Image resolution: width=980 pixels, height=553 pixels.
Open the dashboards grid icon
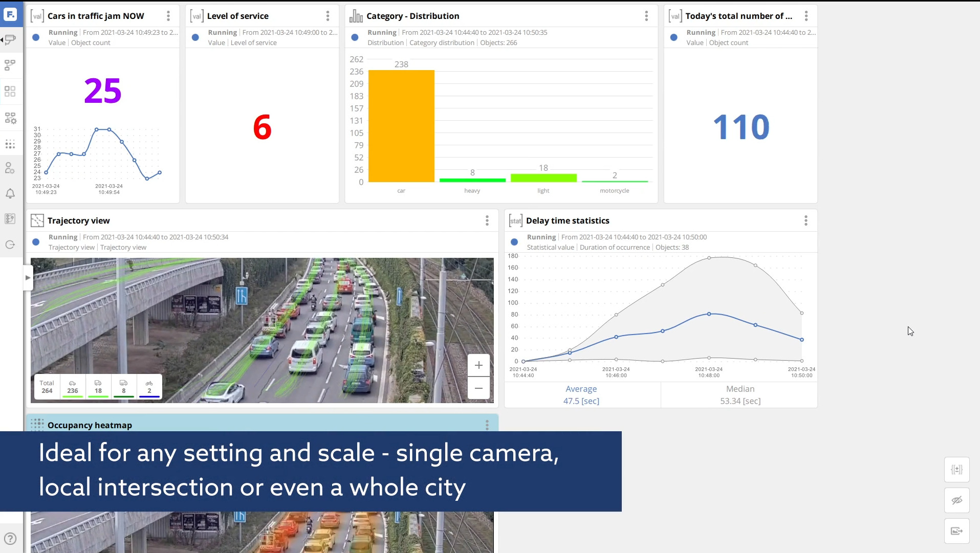tap(10, 91)
